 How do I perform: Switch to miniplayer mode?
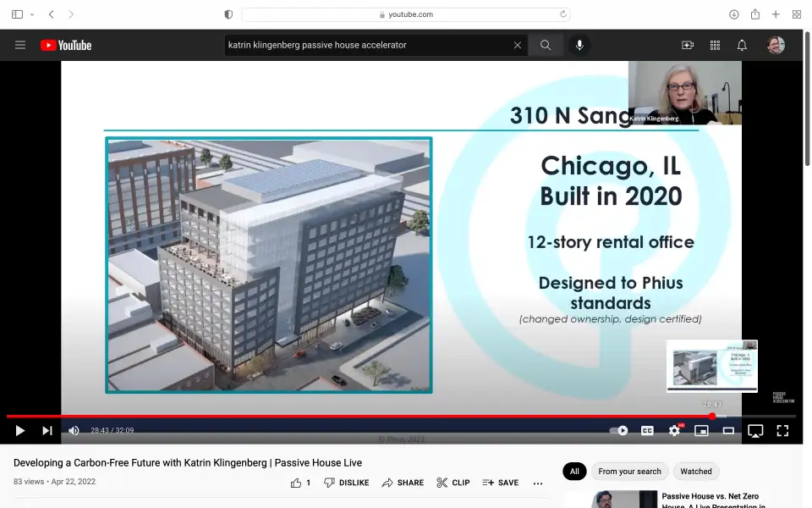[x=701, y=430]
